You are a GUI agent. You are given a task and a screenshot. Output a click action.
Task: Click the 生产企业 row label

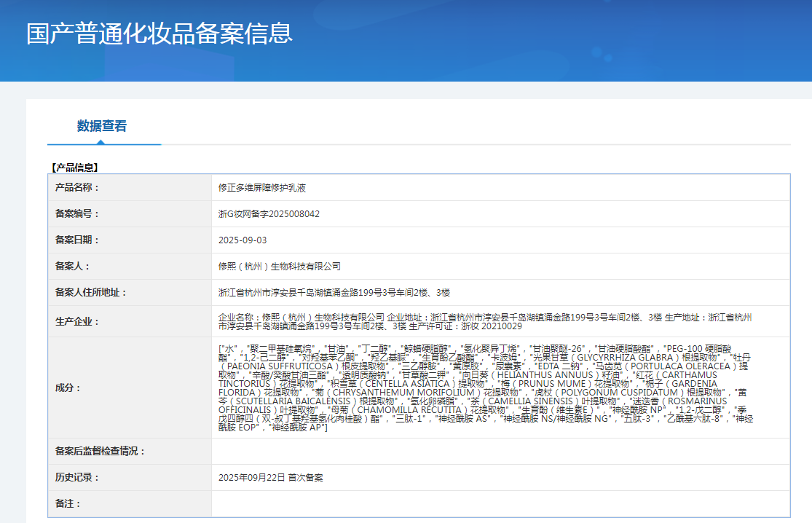tap(77, 321)
